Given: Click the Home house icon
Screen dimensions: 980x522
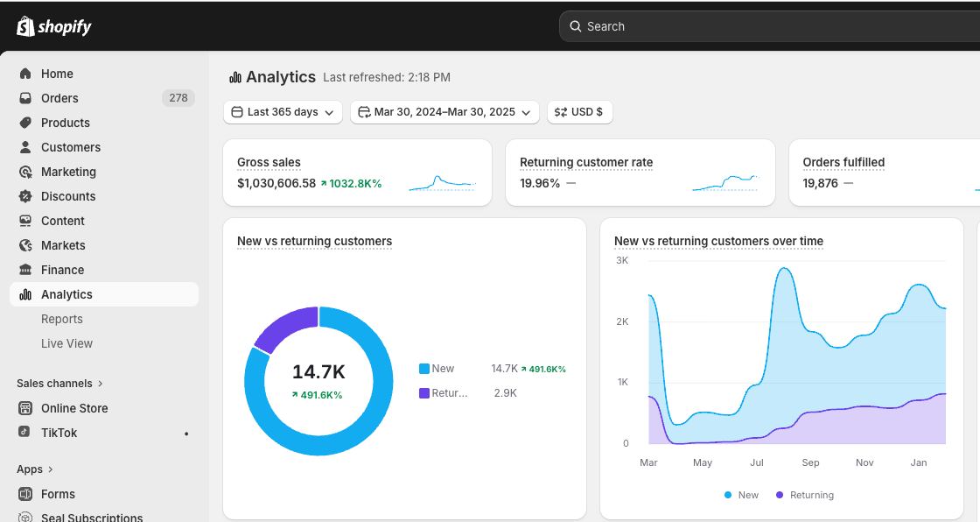Looking at the screenshot, I should (25, 74).
